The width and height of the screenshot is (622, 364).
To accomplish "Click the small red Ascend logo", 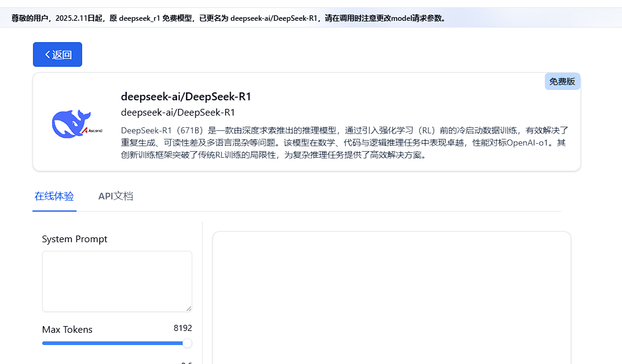I will pyautogui.click(x=92, y=130).
